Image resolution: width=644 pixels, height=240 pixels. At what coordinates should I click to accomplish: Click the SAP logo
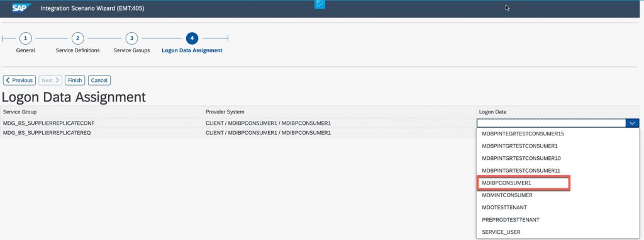[21, 8]
